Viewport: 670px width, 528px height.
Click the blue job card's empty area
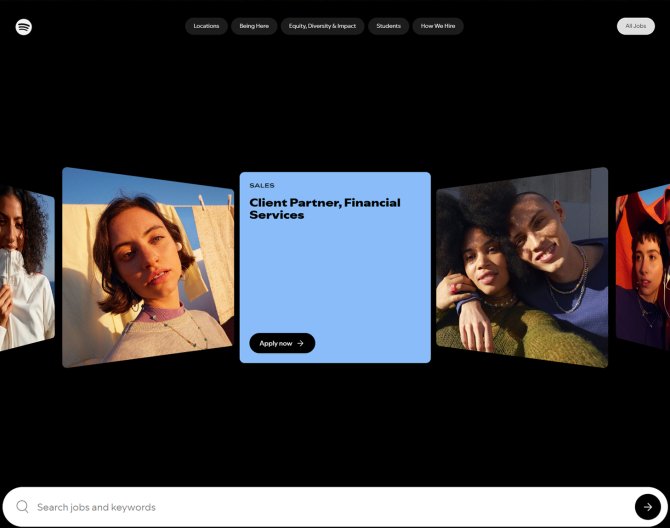(335, 280)
